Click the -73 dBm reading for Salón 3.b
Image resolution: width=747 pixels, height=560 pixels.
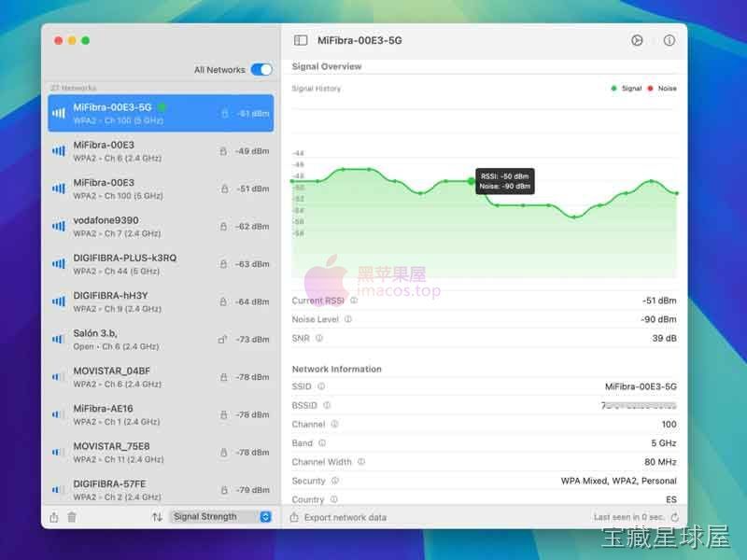(x=252, y=339)
